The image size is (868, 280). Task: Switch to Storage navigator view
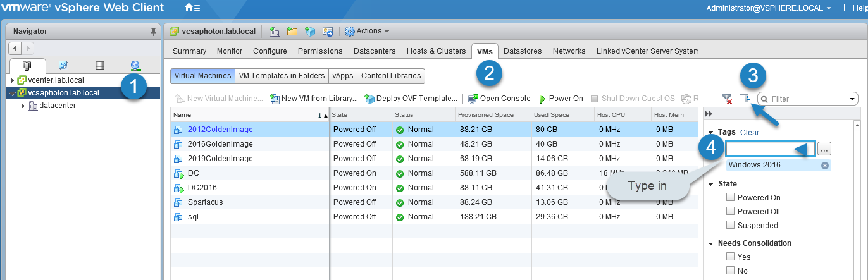pyautogui.click(x=99, y=65)
